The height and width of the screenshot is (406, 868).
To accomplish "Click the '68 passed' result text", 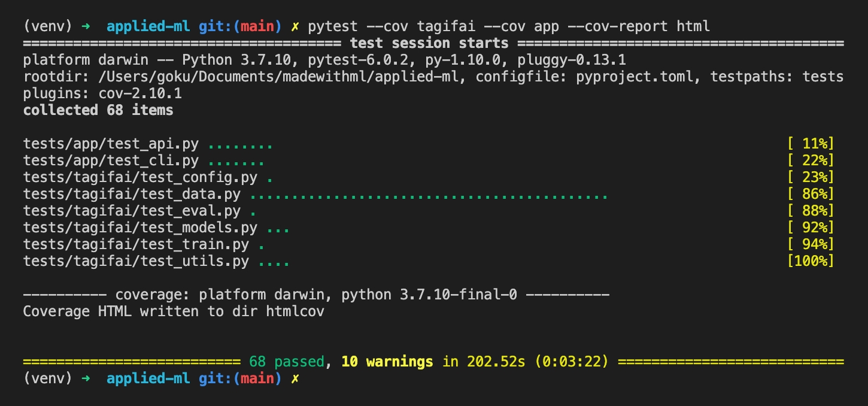I will [287, 362].
